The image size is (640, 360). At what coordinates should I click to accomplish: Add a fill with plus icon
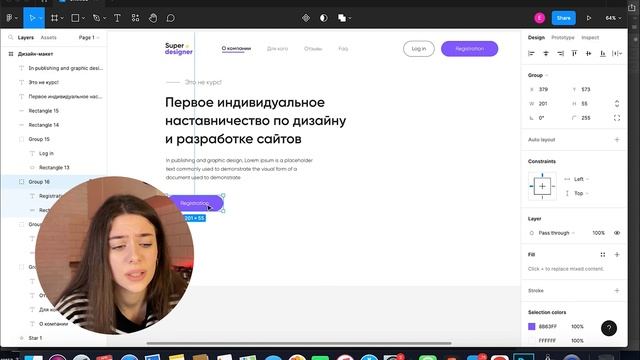point(617,255)
